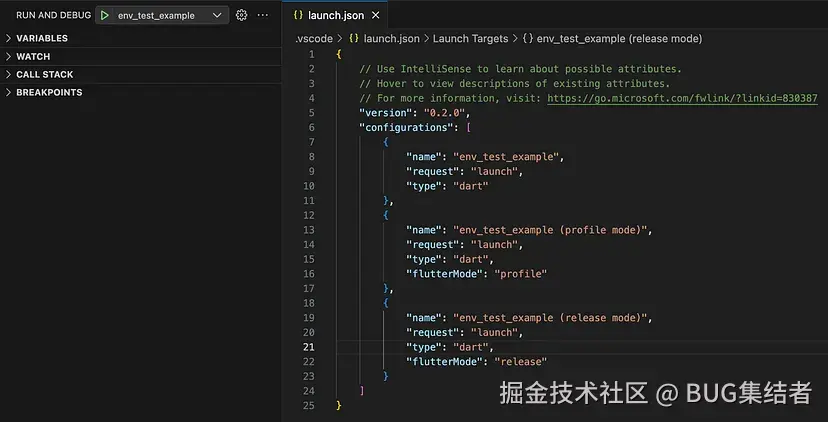The image size is (828, 422).
Task: Expand the CALL STACK section
Action: 140,74
